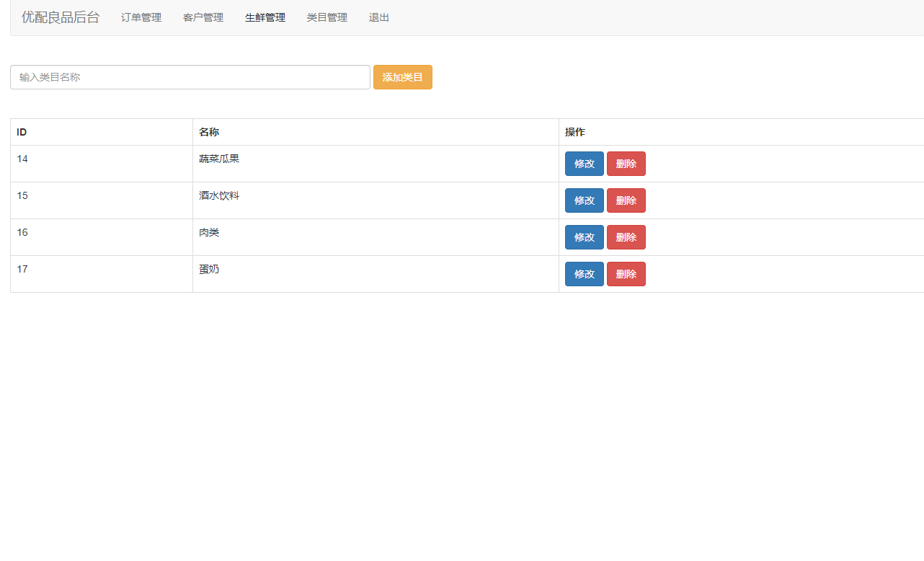The width and height of the screenshot is (924, 561).
Task: Click 退出 to log out
Action: click(378, 17)
